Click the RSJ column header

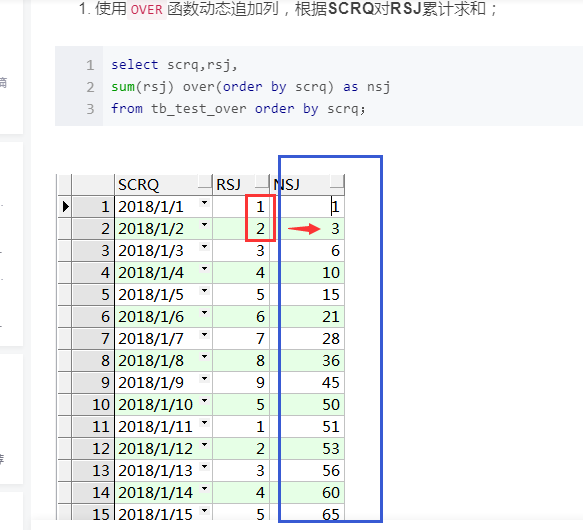[241, 184]
